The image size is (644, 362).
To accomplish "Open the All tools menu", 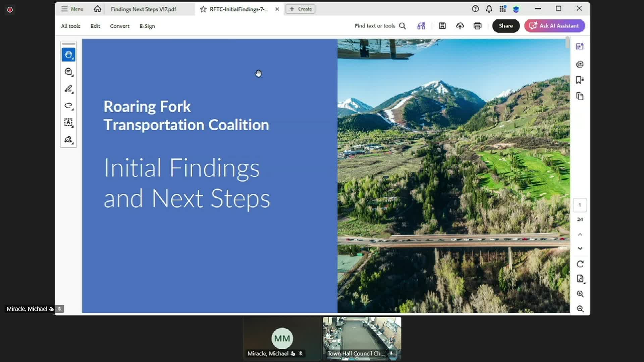I will (71, 26).
